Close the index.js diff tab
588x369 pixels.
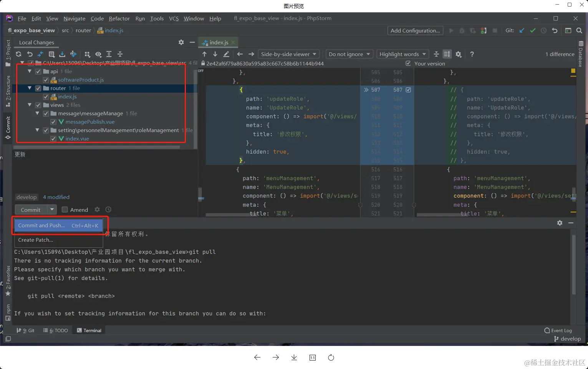(233, 42)
